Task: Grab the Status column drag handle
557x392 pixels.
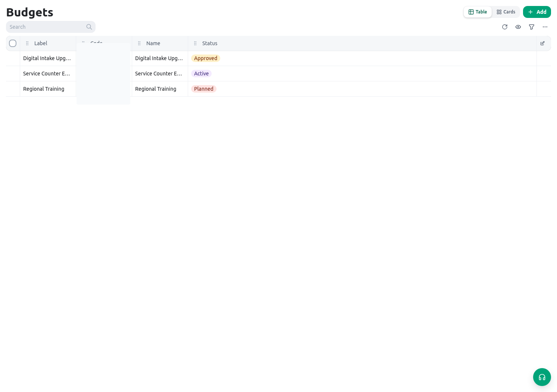Action: [x=195, y=43]
